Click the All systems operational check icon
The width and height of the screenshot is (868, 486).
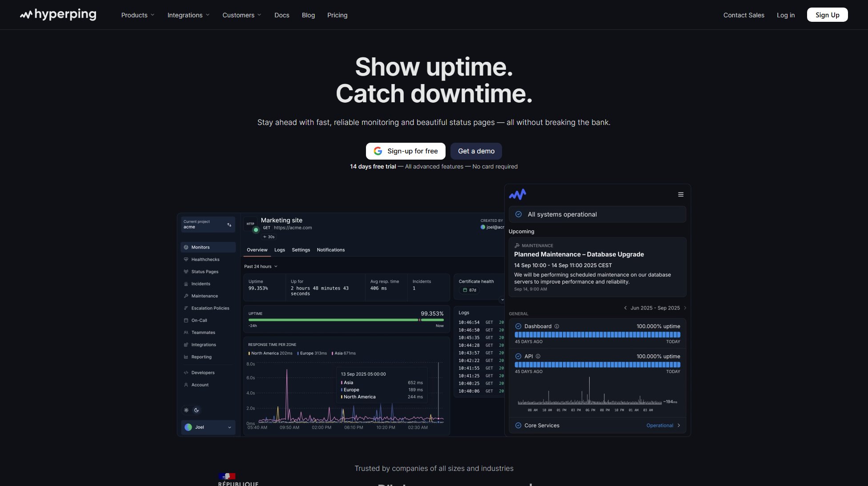pyautogui.click(x=518, y=214)
